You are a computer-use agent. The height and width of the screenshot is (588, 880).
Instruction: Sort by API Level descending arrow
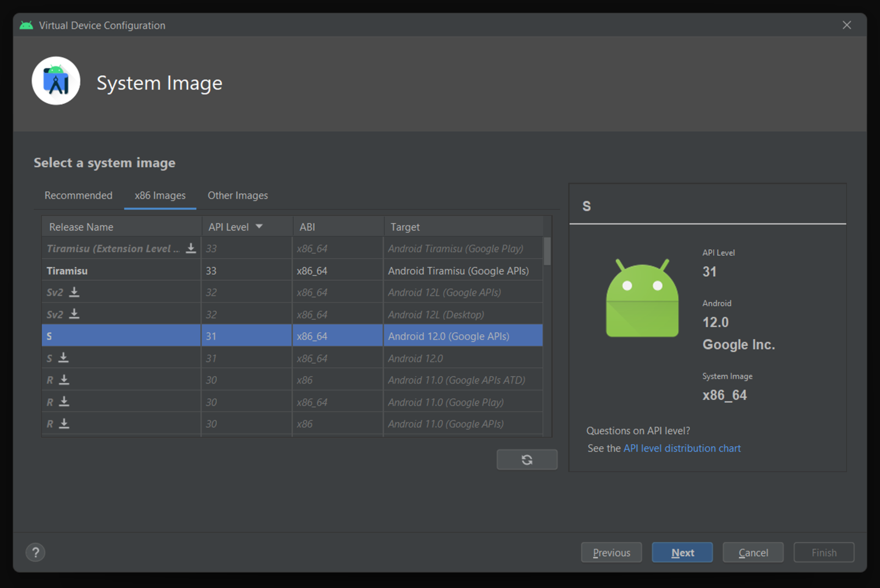259,227
